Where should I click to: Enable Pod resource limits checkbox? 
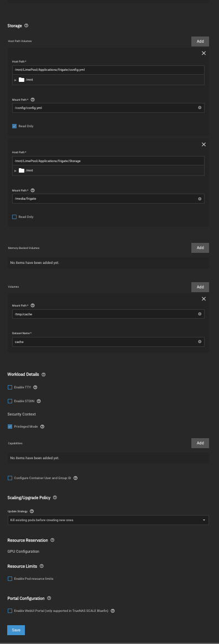[10, 579]
